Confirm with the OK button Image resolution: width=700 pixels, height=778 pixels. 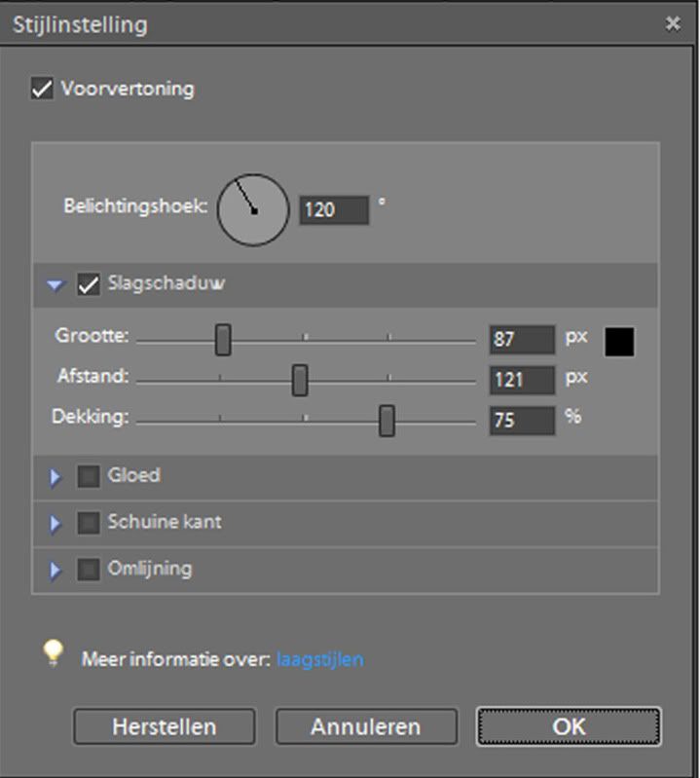[569, 727]
